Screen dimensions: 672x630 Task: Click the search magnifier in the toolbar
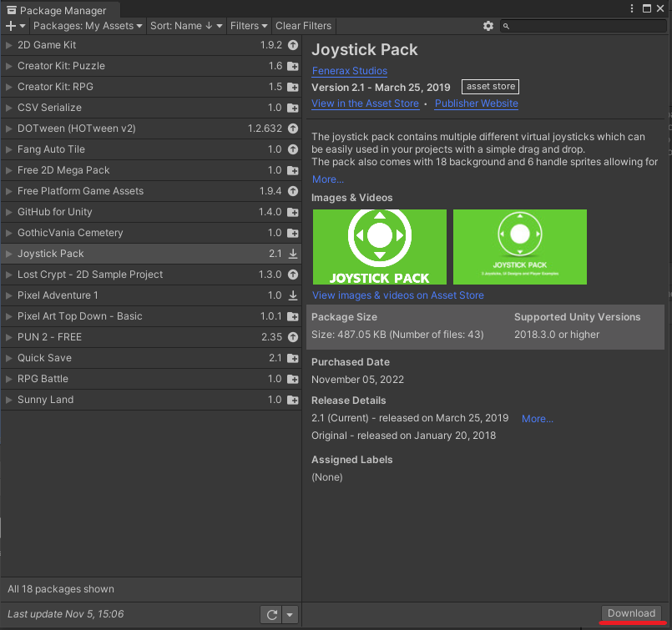506,26
